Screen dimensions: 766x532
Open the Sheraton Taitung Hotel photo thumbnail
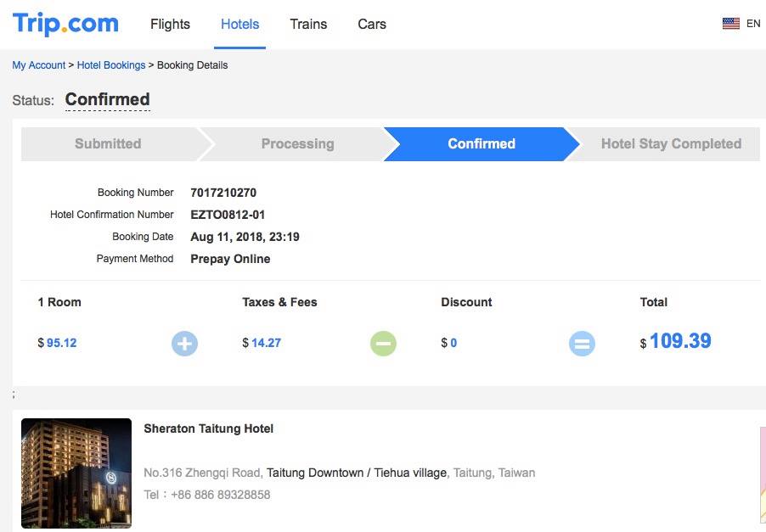pyautogui.click(x=76, y=473)
